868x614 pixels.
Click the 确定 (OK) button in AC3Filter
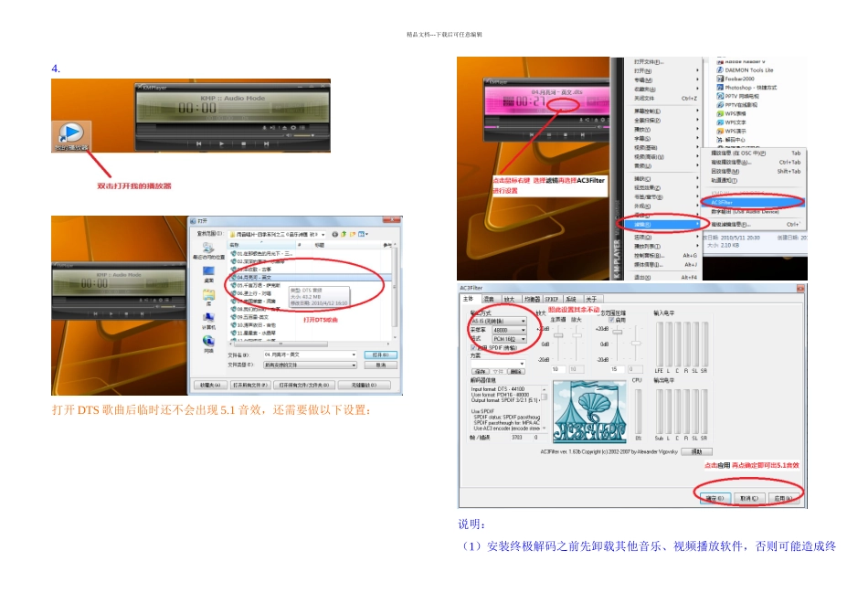[x=714, y=498]
